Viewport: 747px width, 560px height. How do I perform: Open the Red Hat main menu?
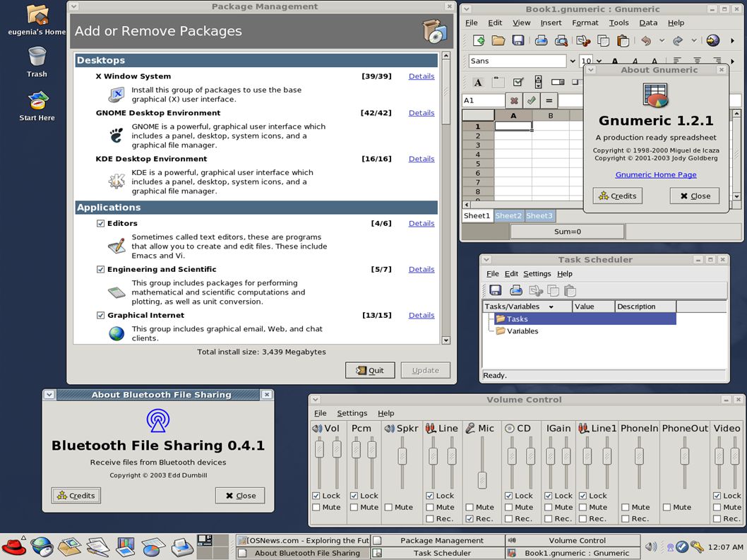point(14,546)
